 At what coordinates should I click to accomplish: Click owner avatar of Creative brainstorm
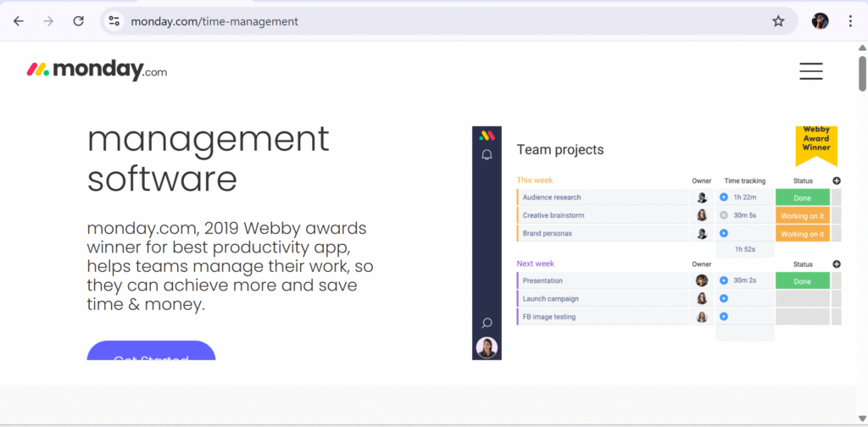tap(701, 215)
